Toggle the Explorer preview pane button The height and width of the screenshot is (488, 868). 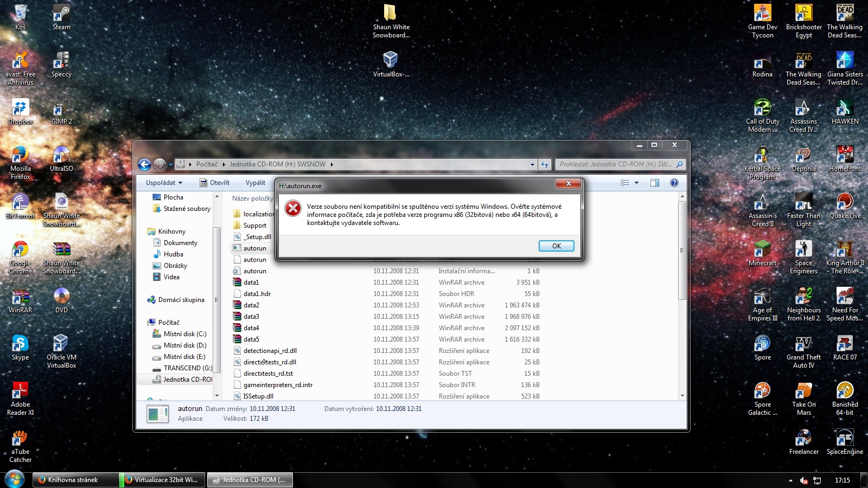point(655,183)
